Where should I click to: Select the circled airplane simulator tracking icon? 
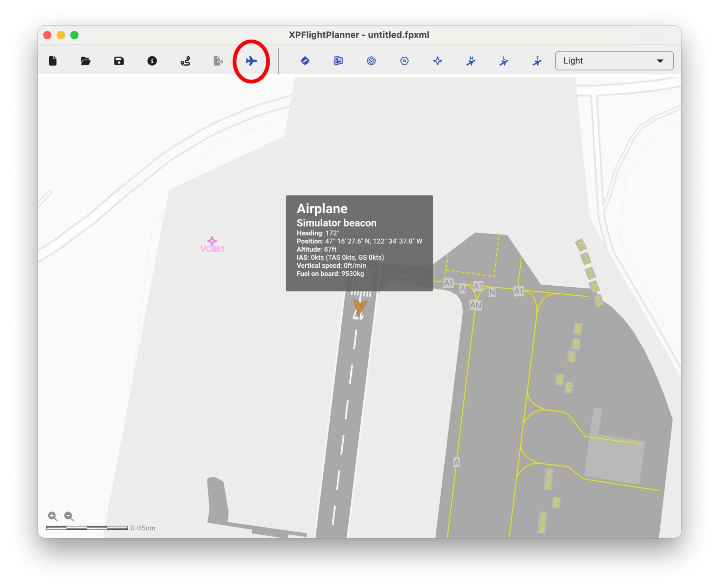[252, 61]
